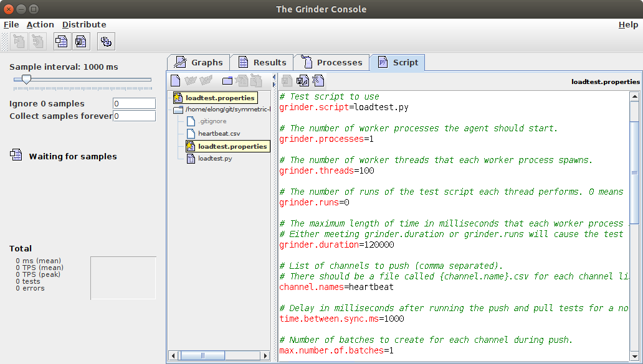
Task: Click the editor vertical scrollbar up arrow
Action: (634, 96)
